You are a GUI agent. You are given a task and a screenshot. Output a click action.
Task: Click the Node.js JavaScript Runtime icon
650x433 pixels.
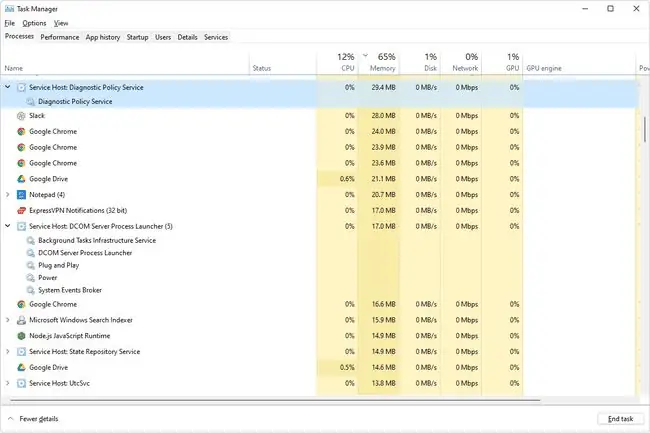[21, 336]
